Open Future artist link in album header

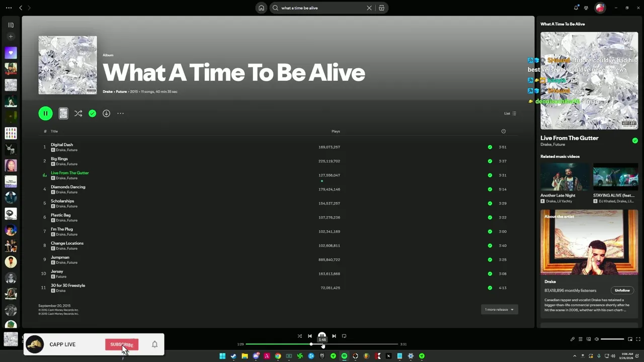point(121,92)
